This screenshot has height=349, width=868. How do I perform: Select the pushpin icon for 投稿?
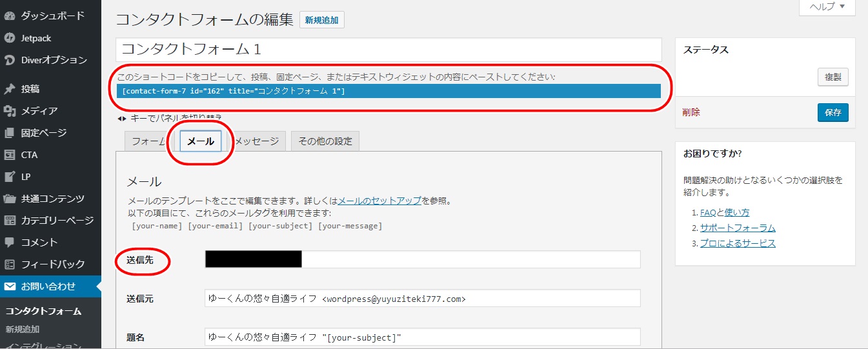10,89
